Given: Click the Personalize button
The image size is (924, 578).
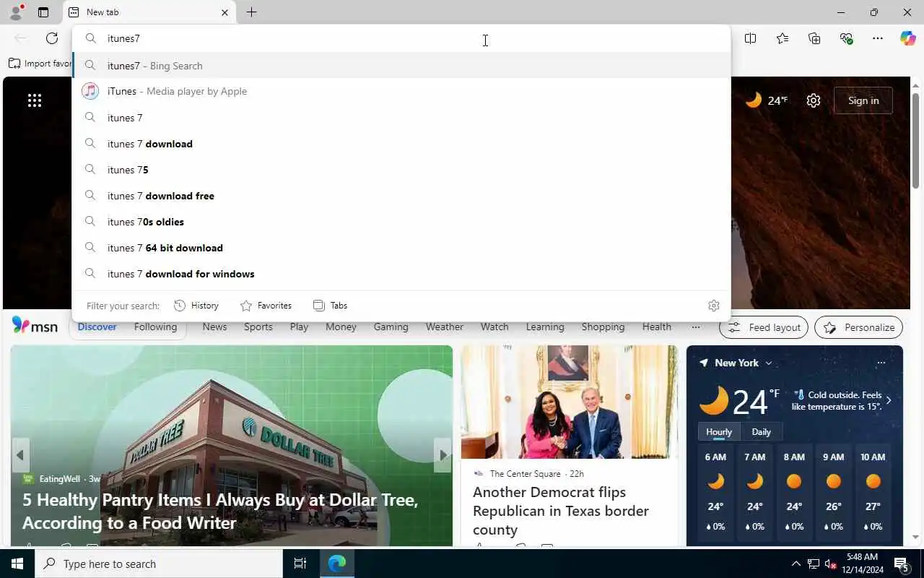Looking at the screenshot, I should click(858, 327).
